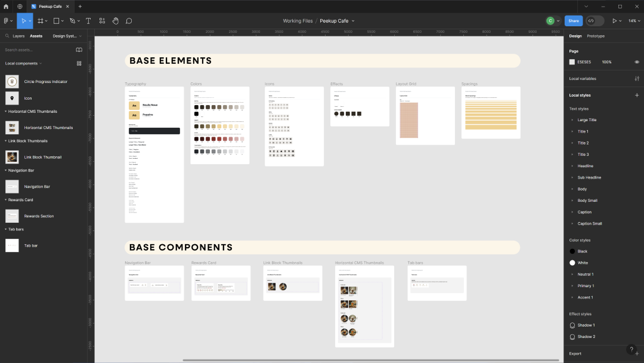Select the Rectangle shape tool
Screen dimensions: 644x363
(55, 20)
